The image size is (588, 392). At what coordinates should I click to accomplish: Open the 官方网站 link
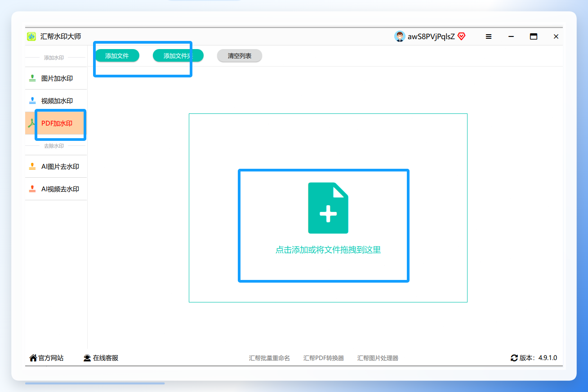pos(51,358)
